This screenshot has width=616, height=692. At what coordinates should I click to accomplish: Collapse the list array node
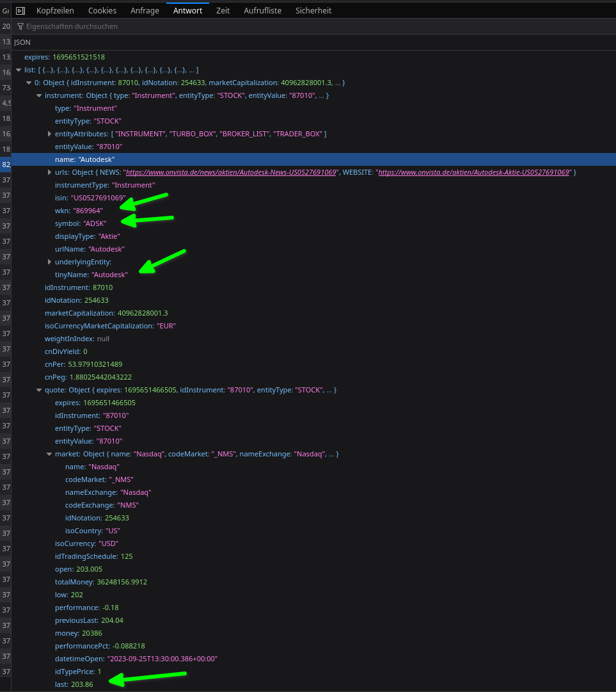tap(19, 70)
